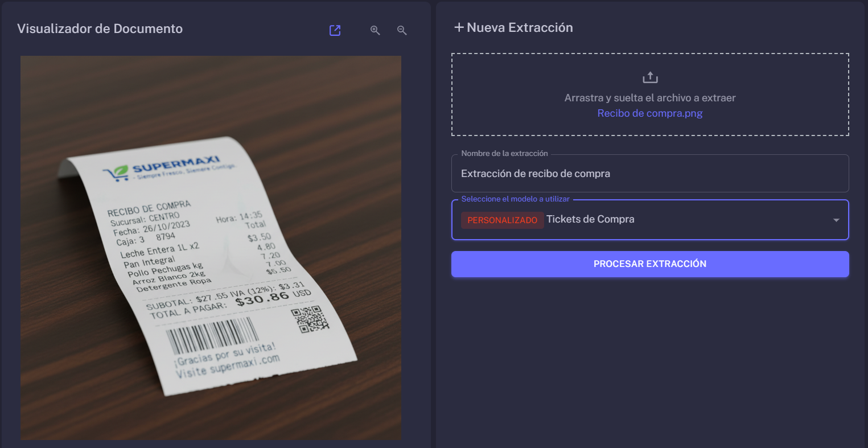Focus the Nombre de la extracción text field

[x=650, y=174]
